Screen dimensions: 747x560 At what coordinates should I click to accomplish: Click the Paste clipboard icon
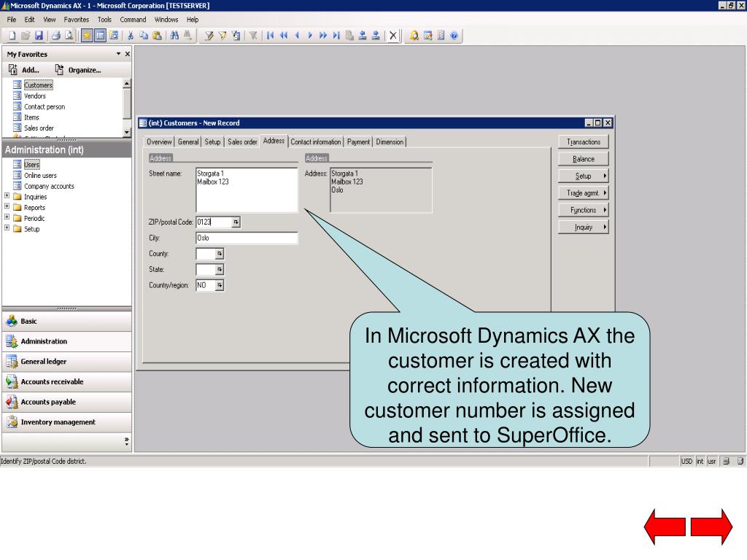click(157, 36)
